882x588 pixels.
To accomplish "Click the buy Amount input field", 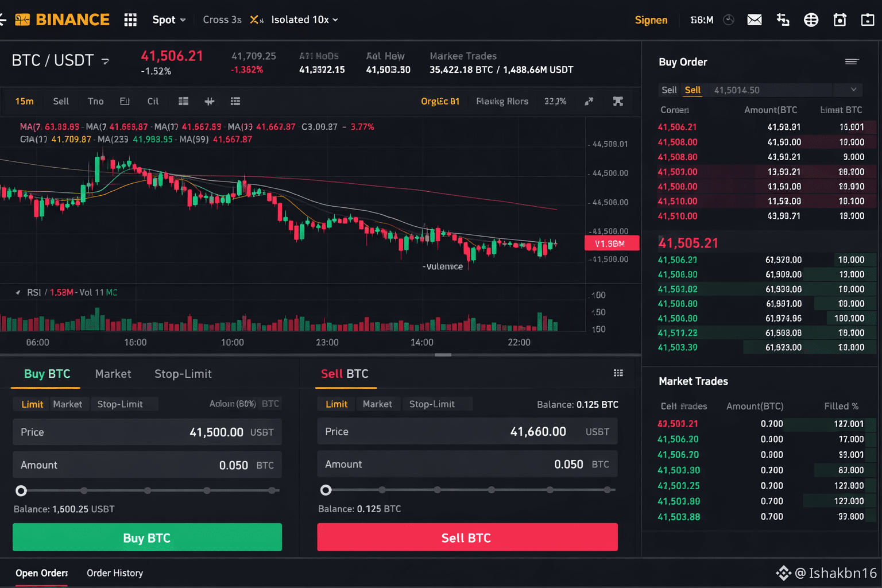I will [147, 465].
